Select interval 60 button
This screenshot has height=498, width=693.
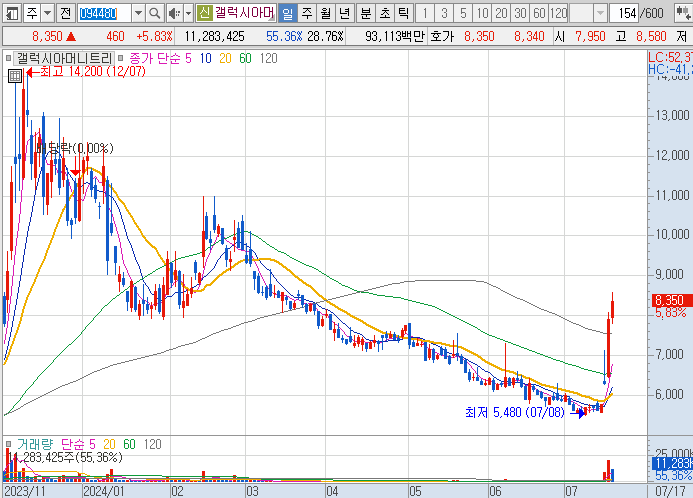(x=539, y=14)
